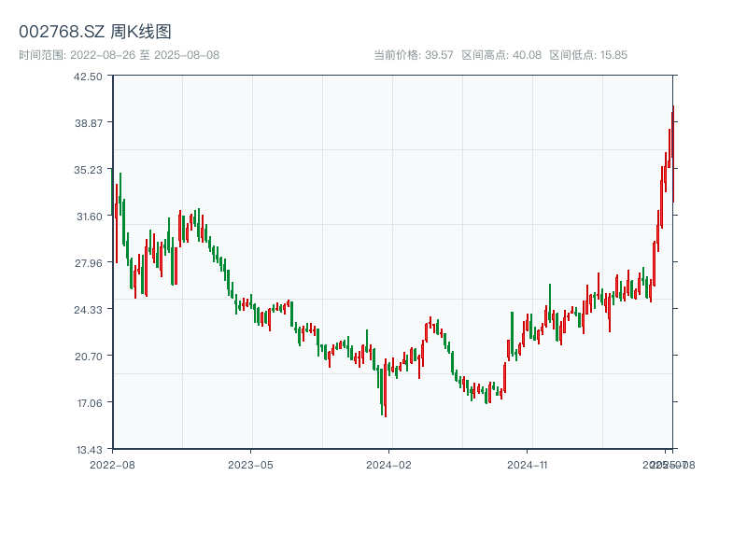
Task: Select the 时间范围 date range text
Action: (x=119, y=55)
